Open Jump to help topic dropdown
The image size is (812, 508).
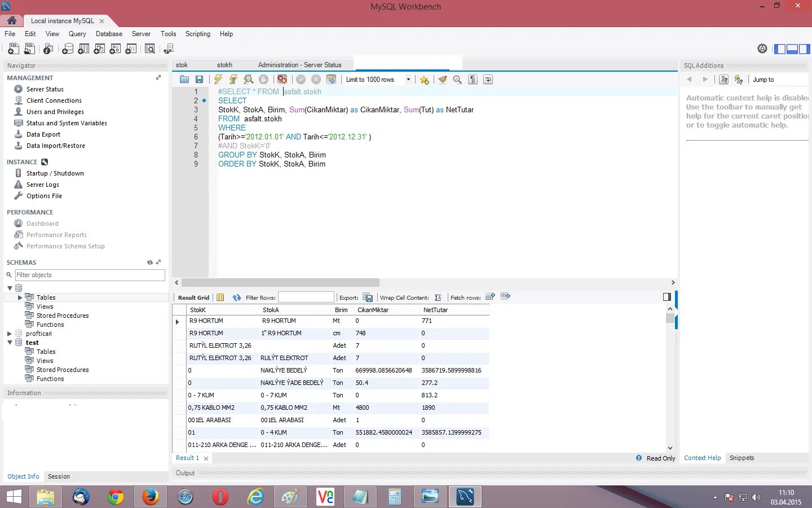point(779,80)
